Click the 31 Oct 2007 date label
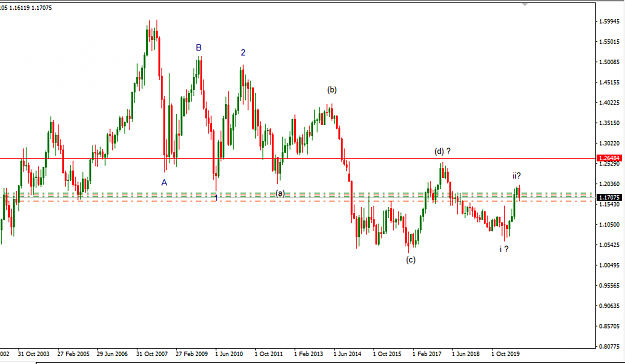 (x=152, y=354)
